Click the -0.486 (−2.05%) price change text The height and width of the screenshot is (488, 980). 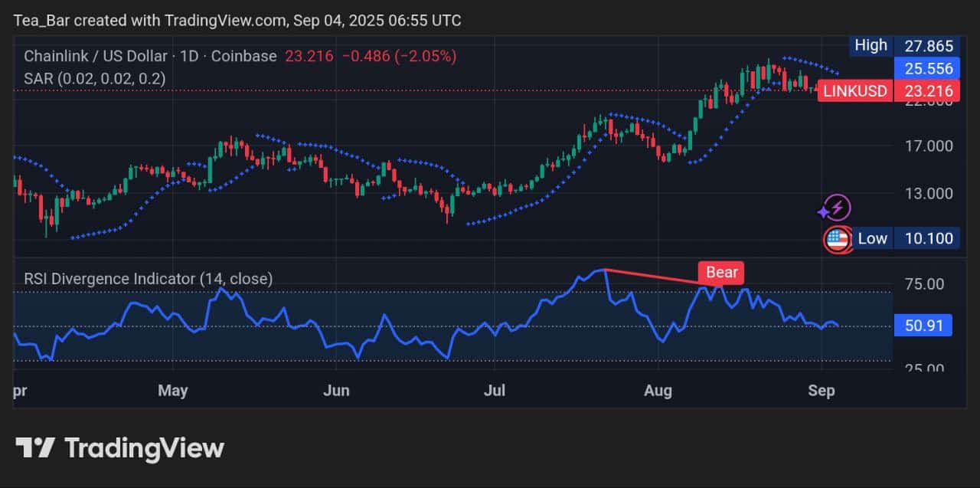click(399, 56)
